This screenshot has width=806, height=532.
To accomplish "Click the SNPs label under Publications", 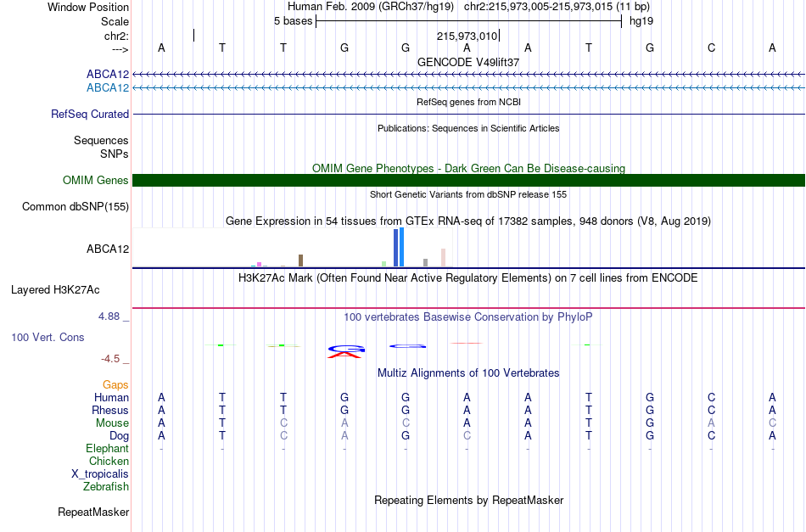I will click(x=115, y=154).
